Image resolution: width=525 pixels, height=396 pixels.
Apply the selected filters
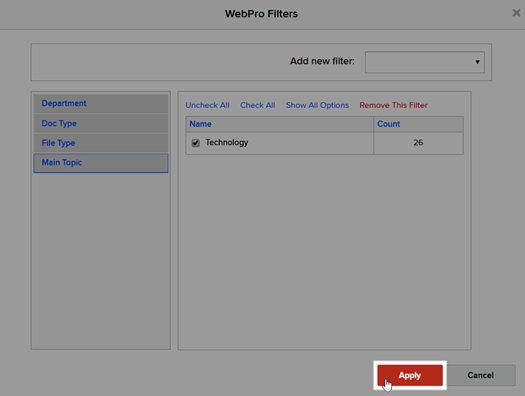click(x=410, y=375)
